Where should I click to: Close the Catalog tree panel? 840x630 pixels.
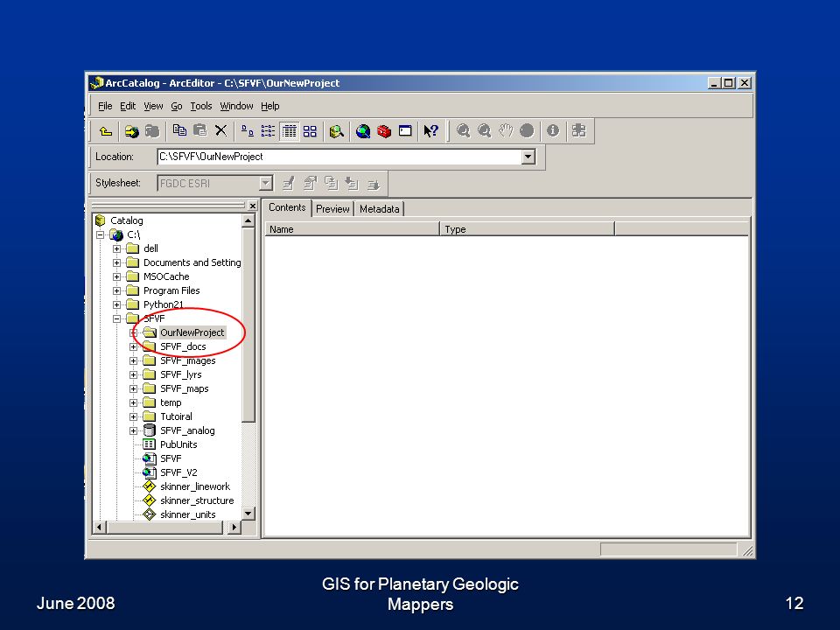253,206
